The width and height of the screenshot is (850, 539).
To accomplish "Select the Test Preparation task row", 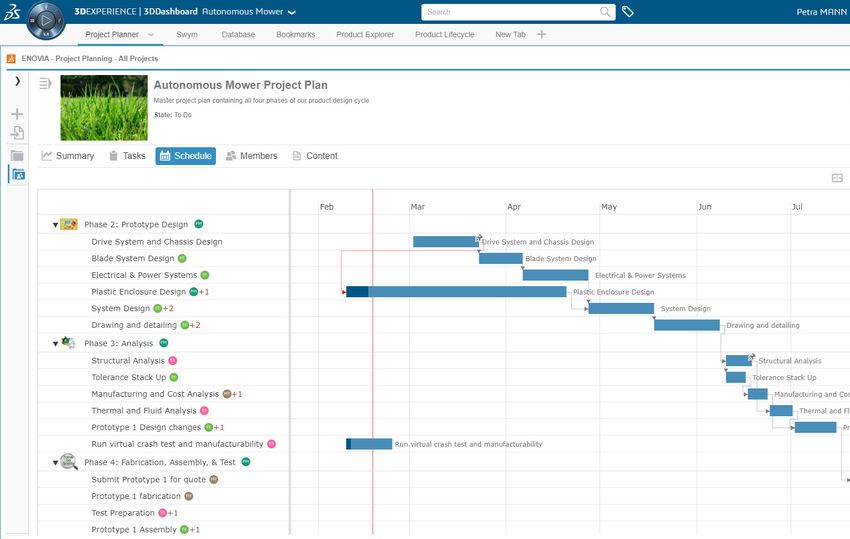I will coord(163,512).
